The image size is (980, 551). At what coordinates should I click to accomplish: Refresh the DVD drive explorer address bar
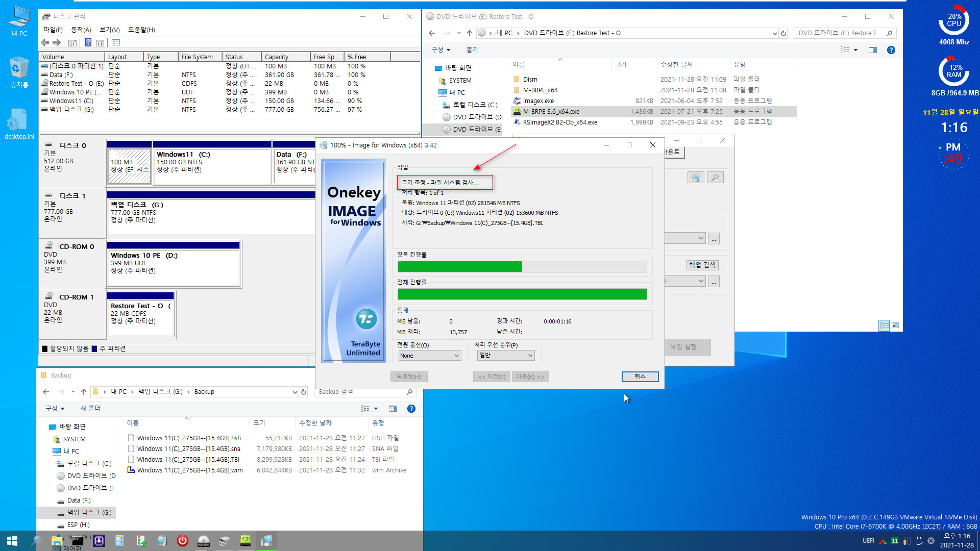(x=783, y=33)
